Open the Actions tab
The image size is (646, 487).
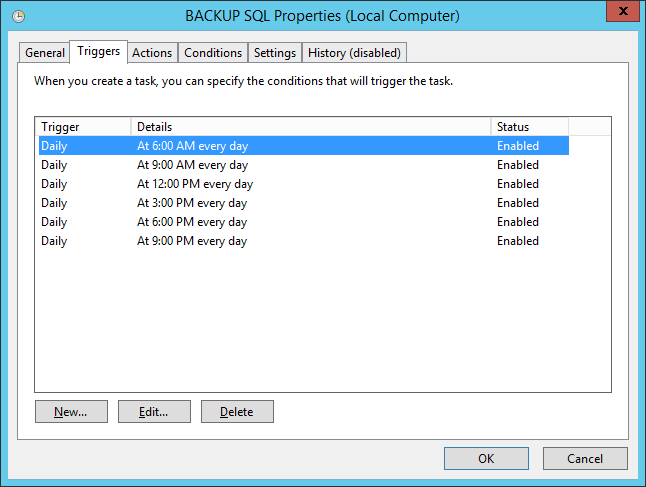[152, 53]
